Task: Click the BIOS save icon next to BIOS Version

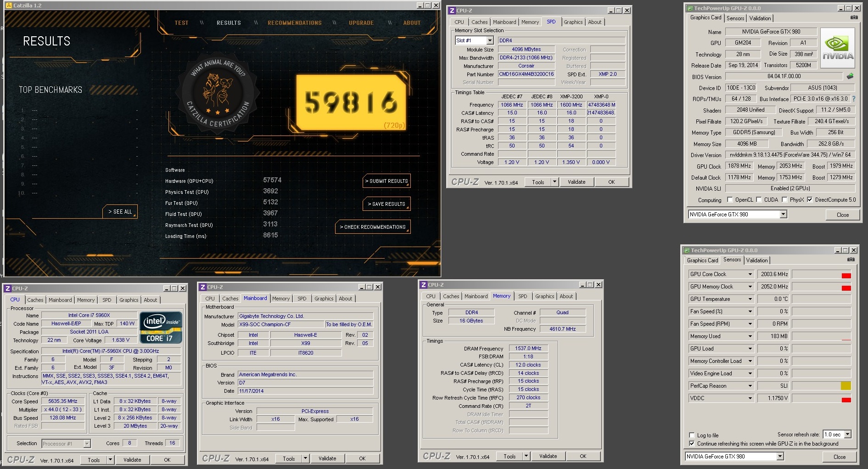Action: [850, 76]
